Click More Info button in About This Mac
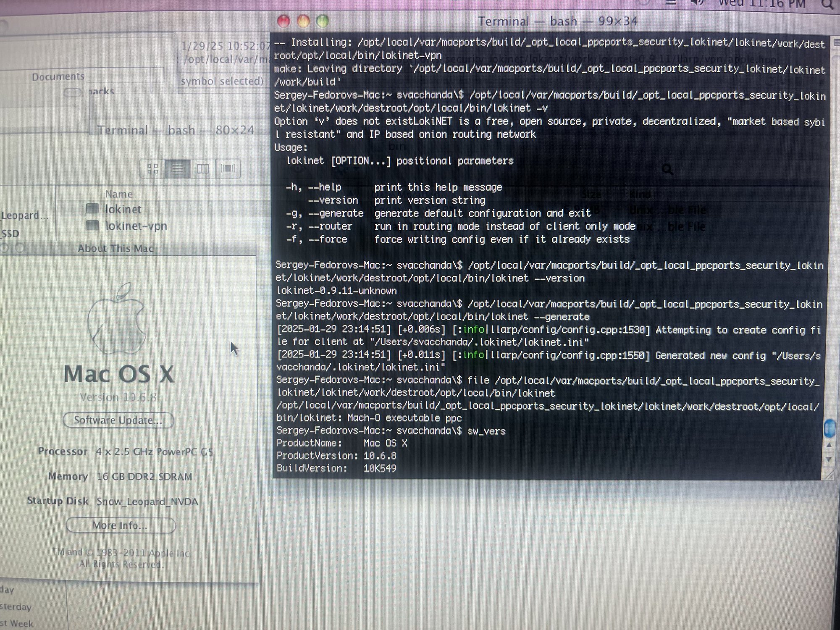 pyautogui.click(x=121, y=525)
